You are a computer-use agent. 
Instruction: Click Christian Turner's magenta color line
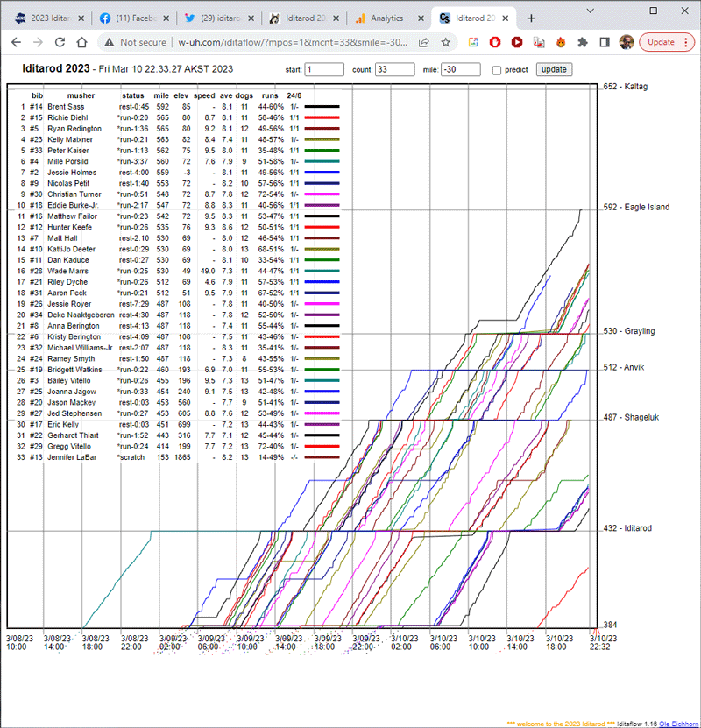pyautogui.click(x=322, y=194)
